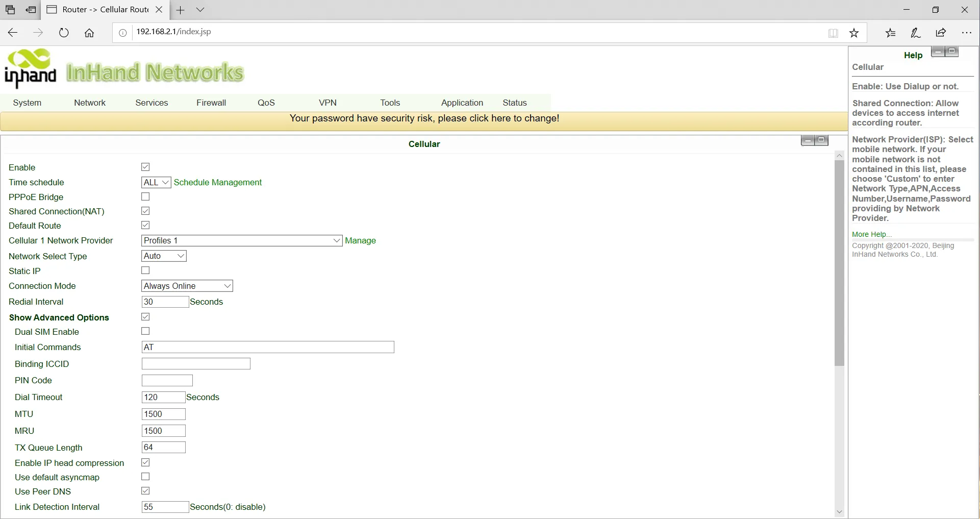Open Cellular 1 Network Provider dropdown
This screenshot has width=980, height=519.
point(242,240)
